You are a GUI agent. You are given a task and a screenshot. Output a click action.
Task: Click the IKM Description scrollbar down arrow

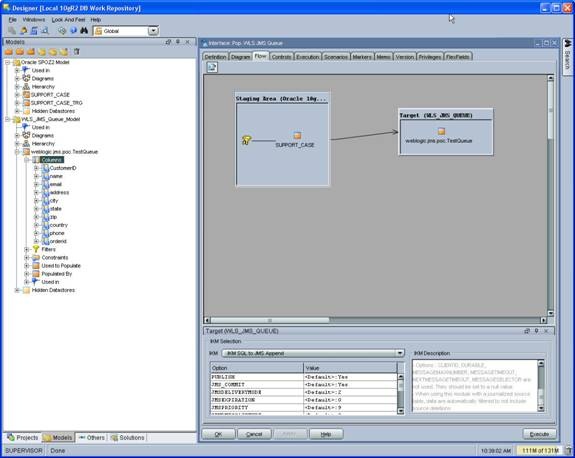click(541, 408)
